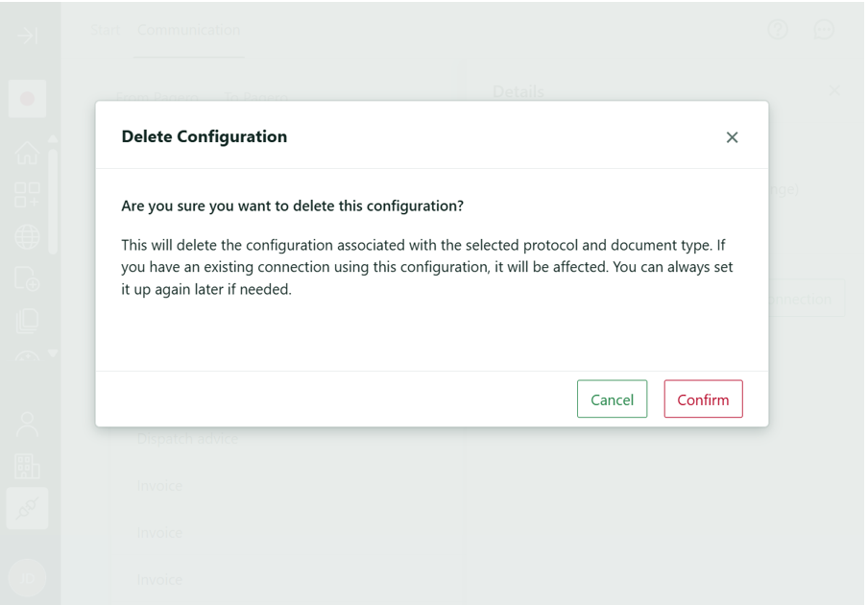868x605 pixels.
Task: Close the Details panel
Action: (x=834, y=90)
